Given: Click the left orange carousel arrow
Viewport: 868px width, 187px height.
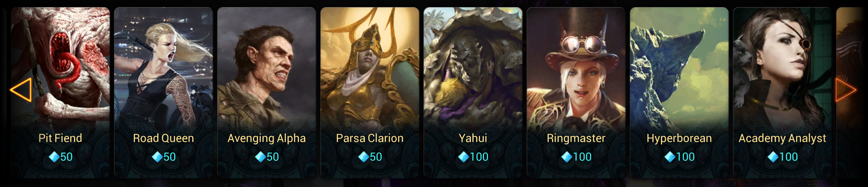Looking at the screenshot, I should 21,90.
